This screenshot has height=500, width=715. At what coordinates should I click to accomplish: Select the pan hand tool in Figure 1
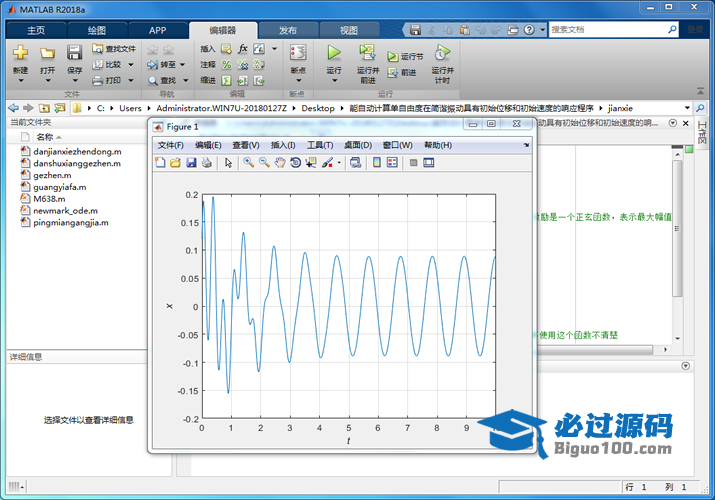coord(280,162)
